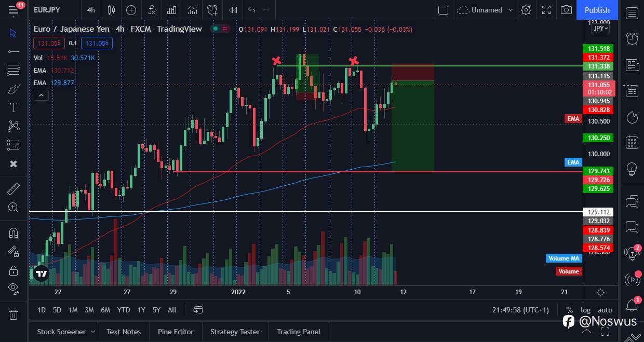
Task: Open the Unnamed layout dropdown
Action: (x=485, y=10)
